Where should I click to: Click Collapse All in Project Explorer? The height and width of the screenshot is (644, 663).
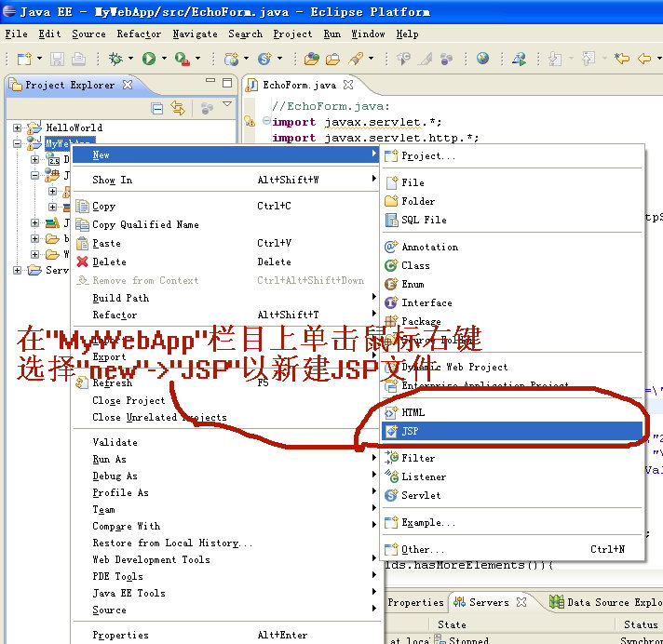pos(156,109)
